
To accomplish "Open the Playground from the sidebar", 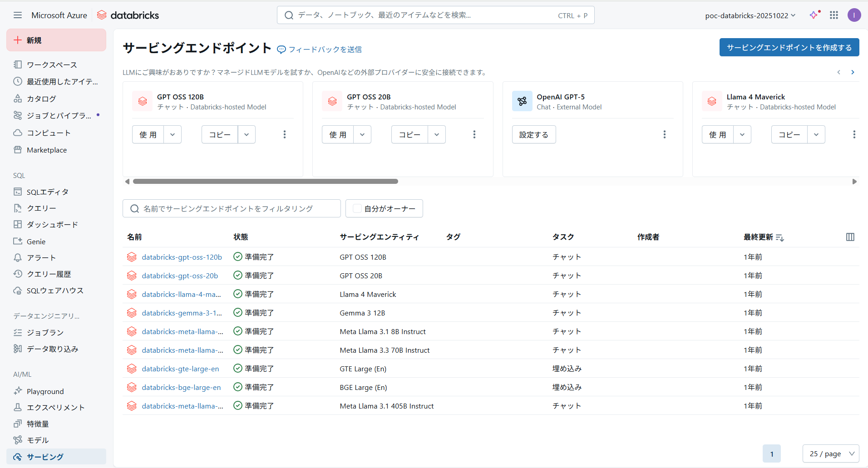I will point(44,391).
